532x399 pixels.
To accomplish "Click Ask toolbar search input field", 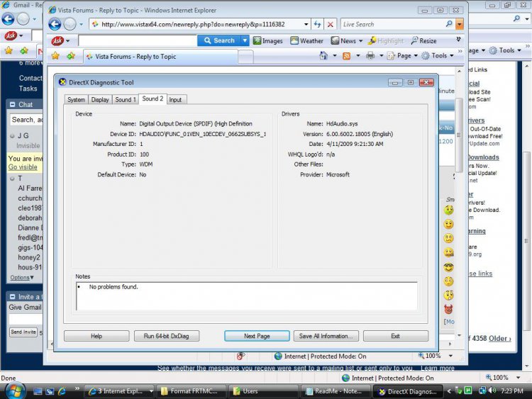I will coord(138,40).
